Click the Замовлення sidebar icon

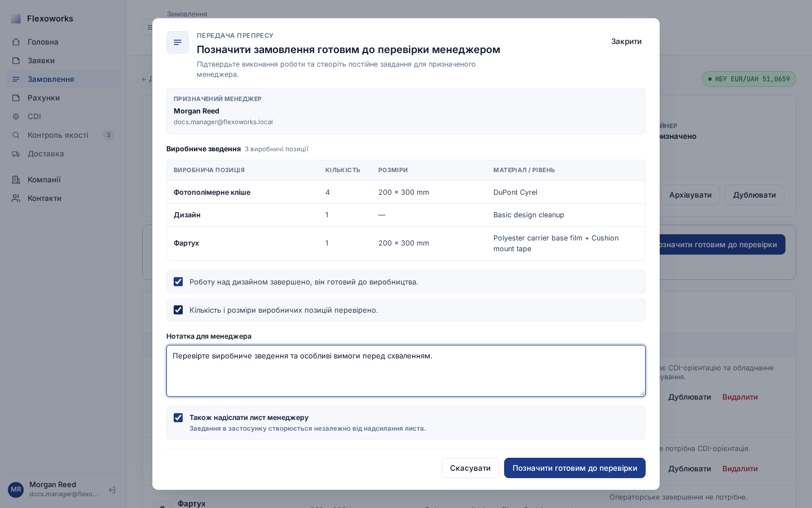pyautogui.click(x=16, y=79)
